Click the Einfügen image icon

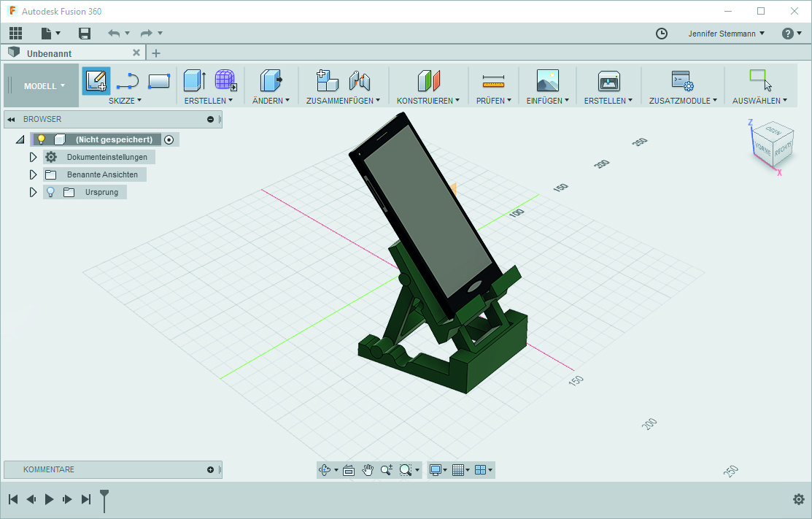click(547, 81)
